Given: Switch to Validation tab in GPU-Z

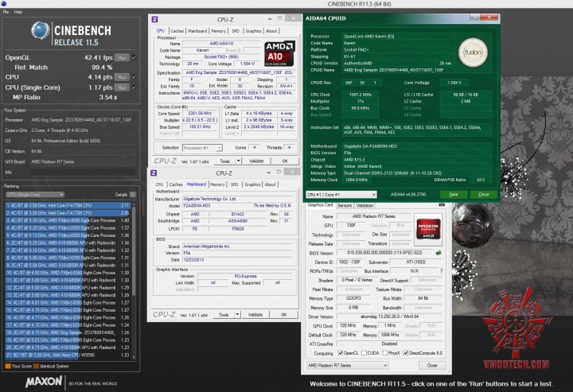Looking at the screenshot, I should coord(364,205).
